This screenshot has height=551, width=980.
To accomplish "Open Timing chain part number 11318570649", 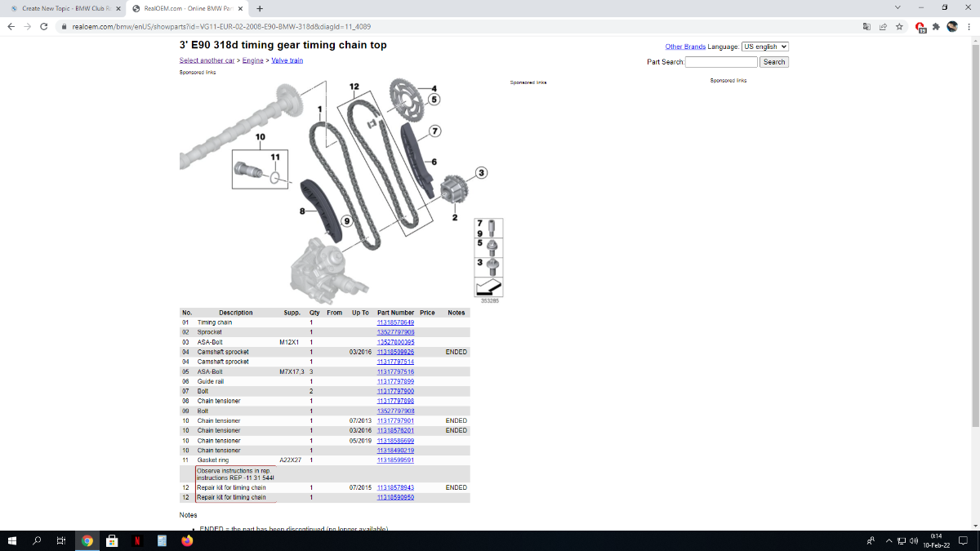I will 395,322.
